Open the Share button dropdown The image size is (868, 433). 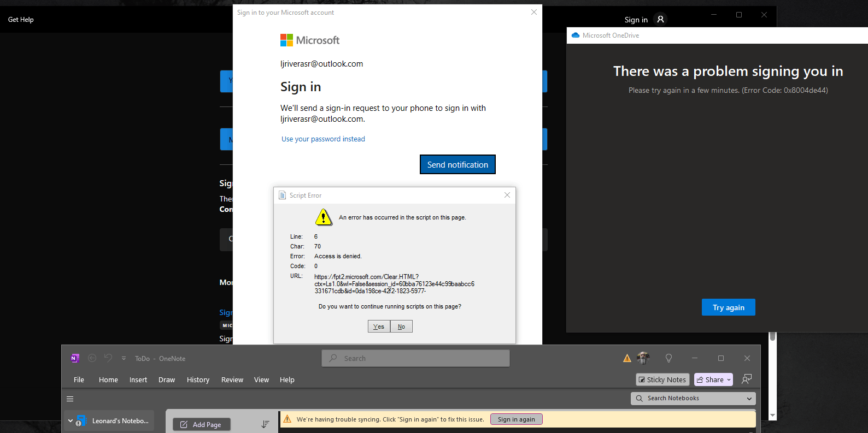pyautogui.click(x=729, y=379)
